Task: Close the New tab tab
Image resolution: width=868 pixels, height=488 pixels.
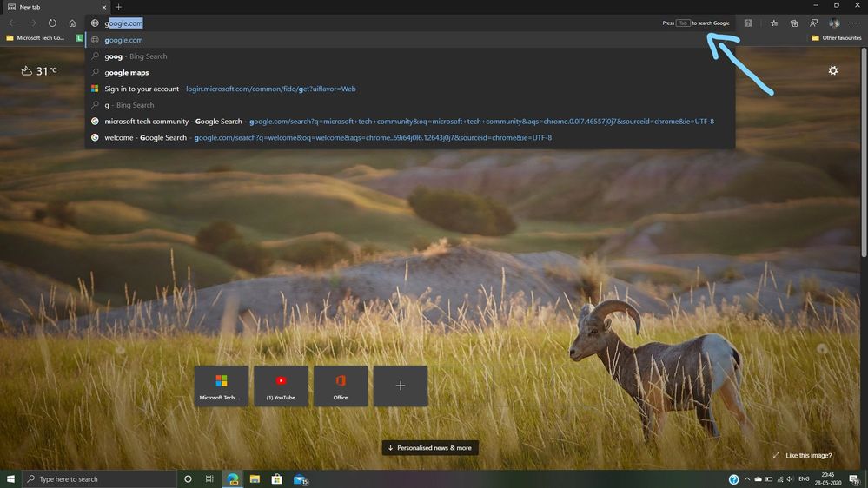Action: (x=103, y=7)
